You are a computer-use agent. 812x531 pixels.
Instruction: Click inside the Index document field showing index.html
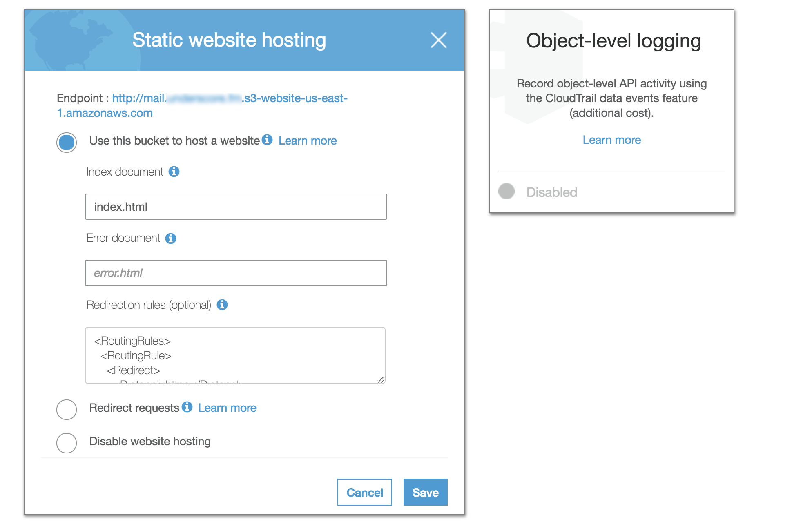(236, 207)
